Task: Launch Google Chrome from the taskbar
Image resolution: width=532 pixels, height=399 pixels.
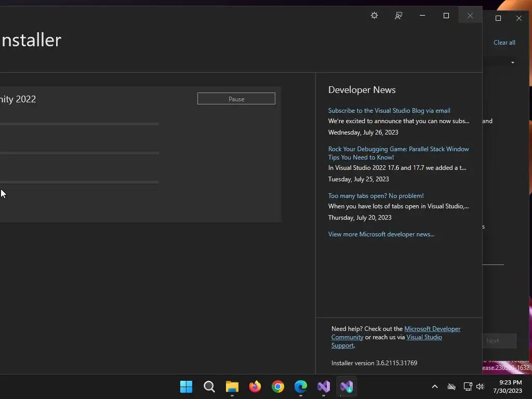Action: (x=278, y=387)
